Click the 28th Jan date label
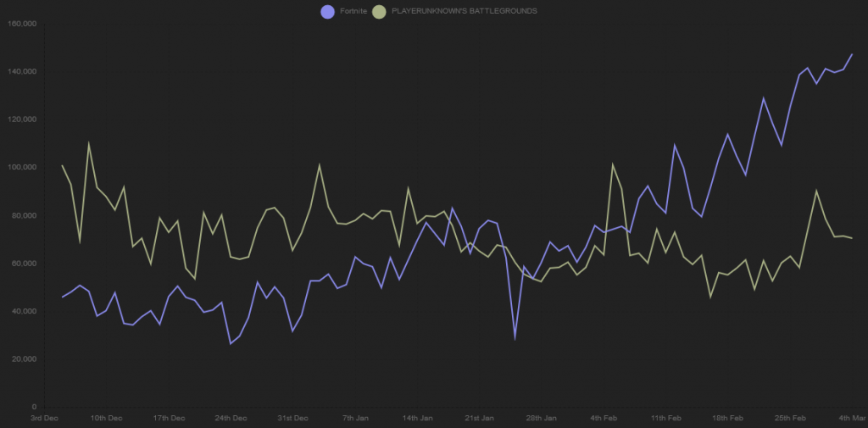Screen dimensions: 868x428 [x=542, y=418]
